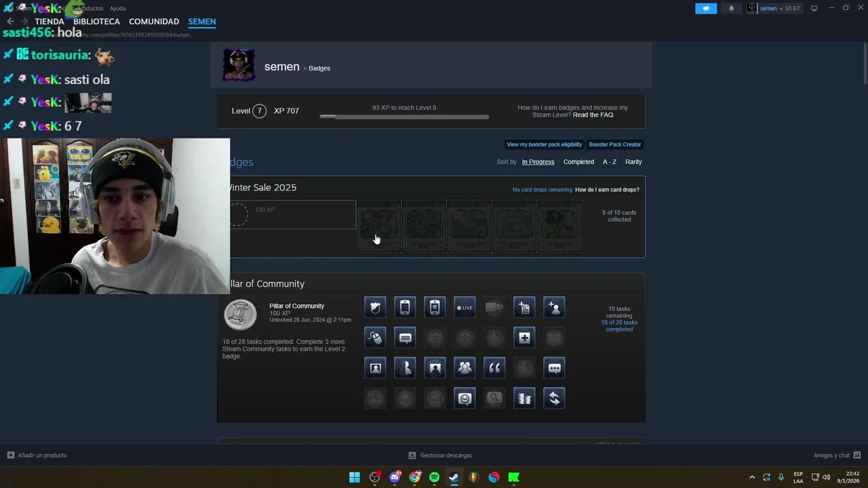Screen dimensions: 868x488
Task: Sort badges by A - Z
Action: click(x=610, y=162)
